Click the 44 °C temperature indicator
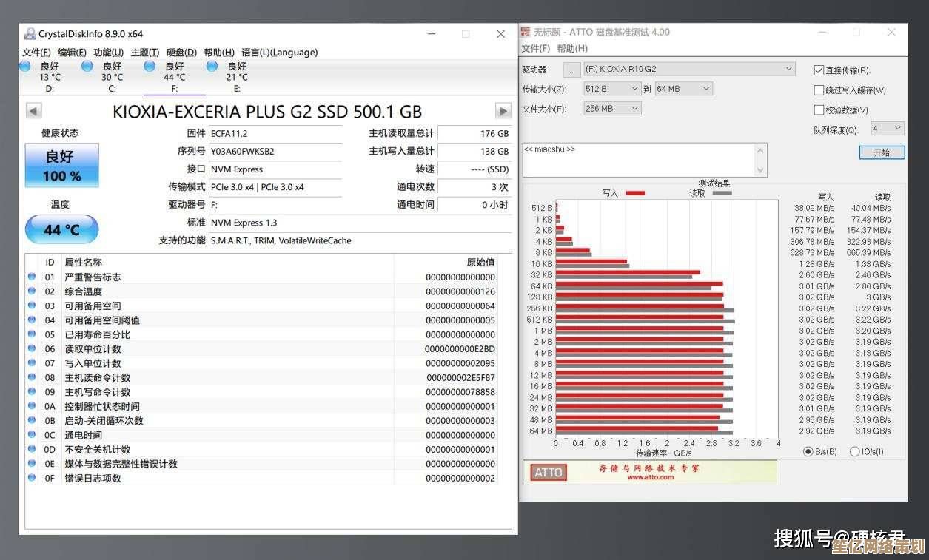Image resolution: width=929 pixels, height=560 pixels. (61, 229)
